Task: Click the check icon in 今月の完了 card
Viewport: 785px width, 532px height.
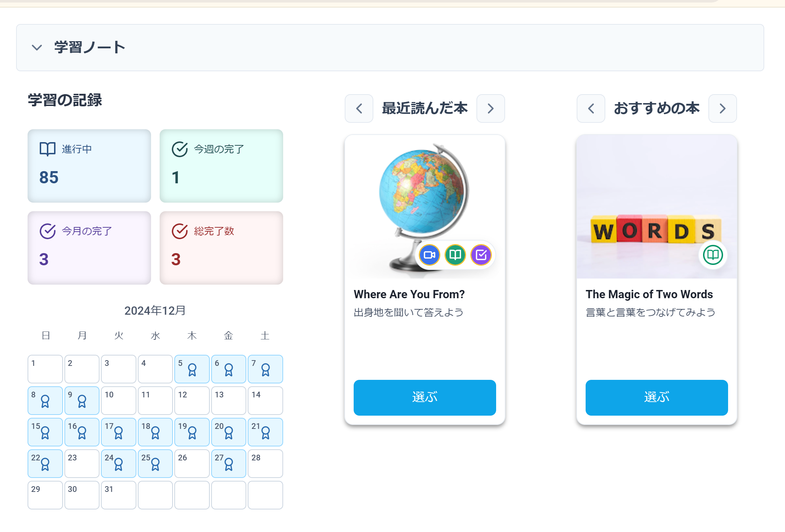Action: 48,231
